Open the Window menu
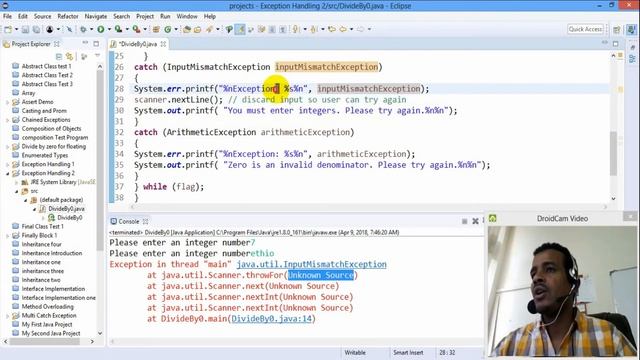The image size is (640, 360). tap(187, 16)
